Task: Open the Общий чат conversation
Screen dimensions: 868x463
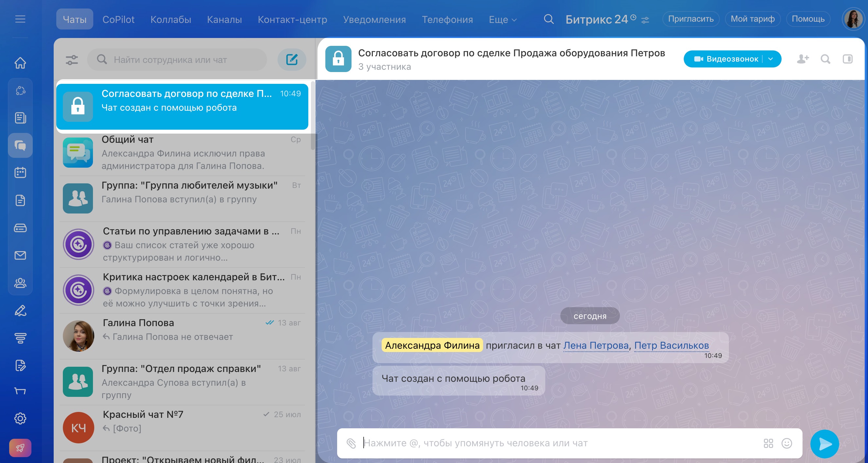Action: [x=182, y=152]
